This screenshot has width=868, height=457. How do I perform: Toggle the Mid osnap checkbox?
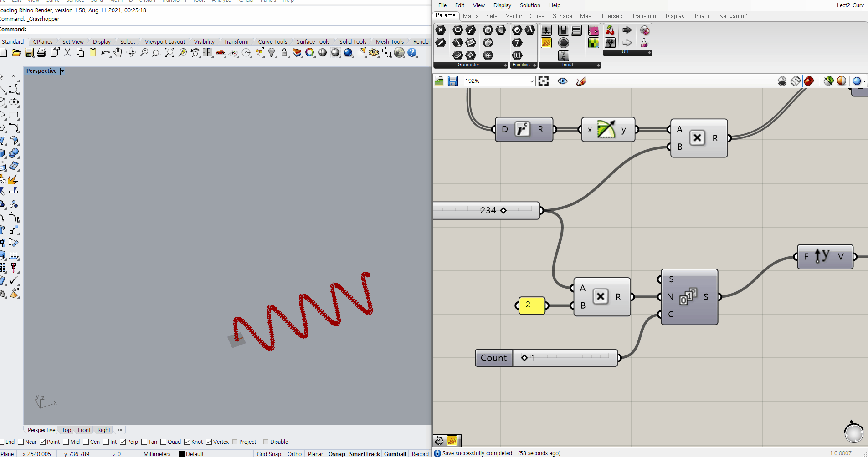tap(66, 442)
